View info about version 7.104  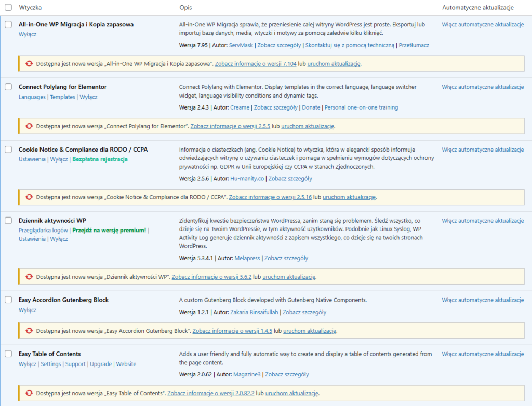pos(256,64)
